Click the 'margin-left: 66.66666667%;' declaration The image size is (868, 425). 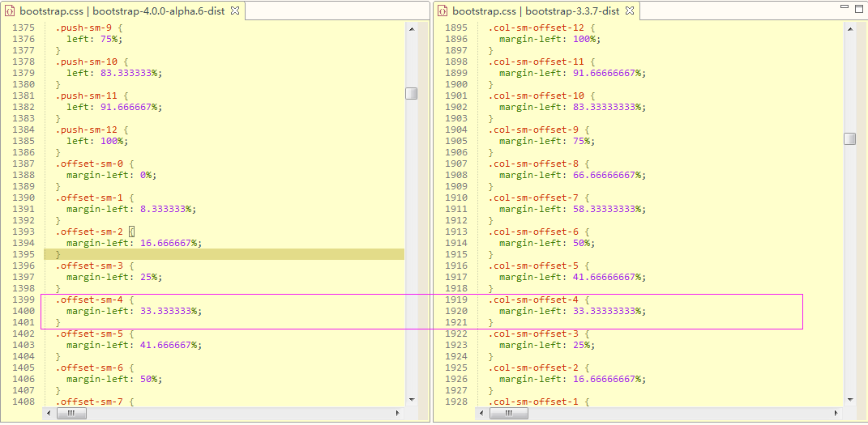pos(572,175)
